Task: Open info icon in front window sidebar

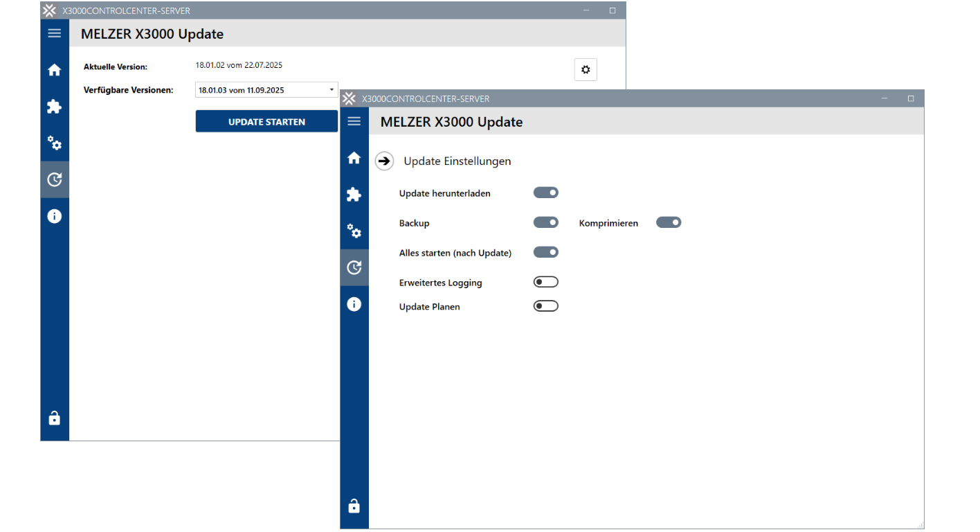Action: tap(354, 304)
